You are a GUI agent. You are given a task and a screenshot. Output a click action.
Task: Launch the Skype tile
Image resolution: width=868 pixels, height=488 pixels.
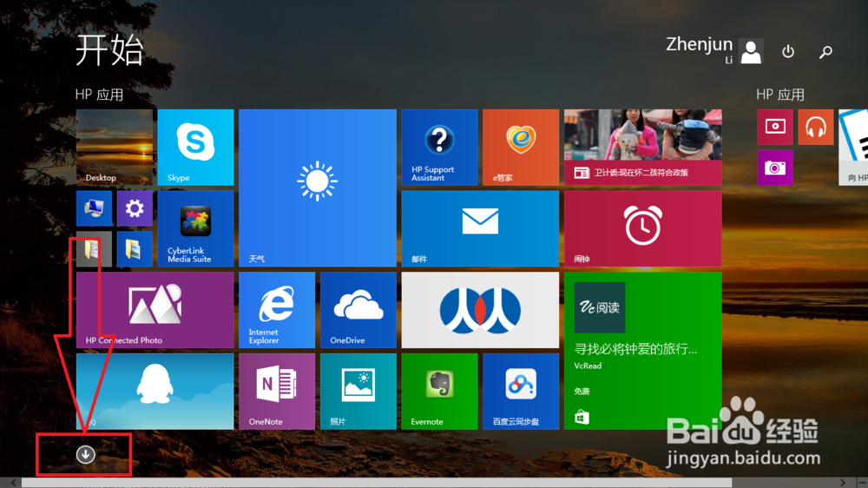pos(195,148)
